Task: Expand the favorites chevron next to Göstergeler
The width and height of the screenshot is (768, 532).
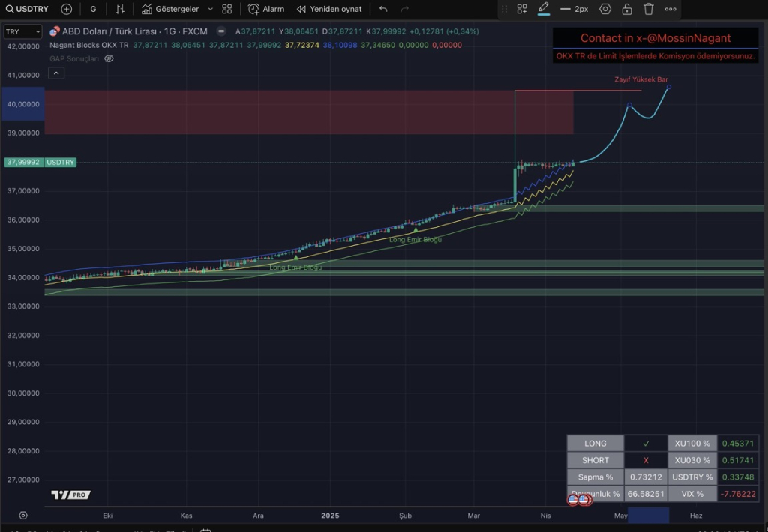Action: (210, 9)
